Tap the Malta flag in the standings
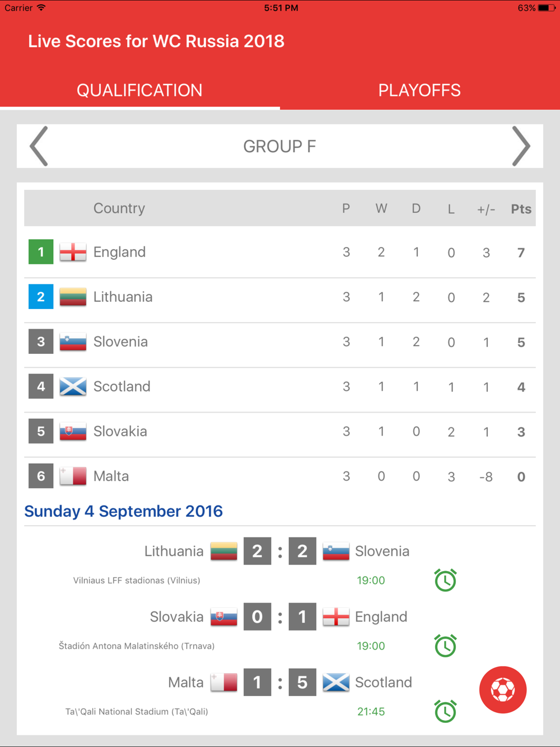The width and height of the screenshot is (560, 747). (73, 476)
